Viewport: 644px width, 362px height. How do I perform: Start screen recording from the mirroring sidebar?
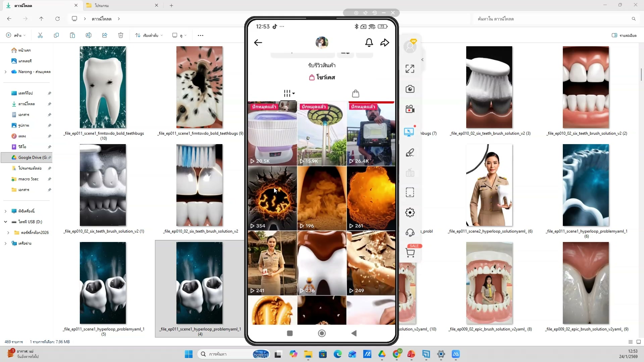[410, 109]
